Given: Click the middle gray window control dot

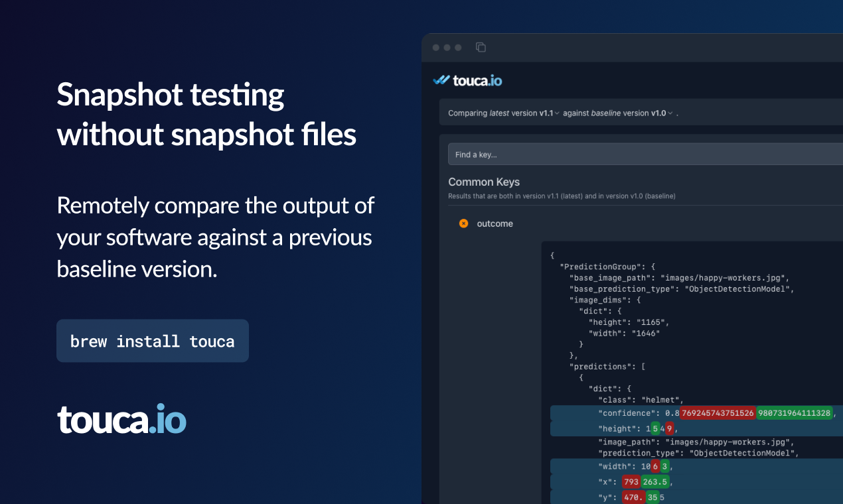Looking at the screenshot, I should (x=447, y=48).
